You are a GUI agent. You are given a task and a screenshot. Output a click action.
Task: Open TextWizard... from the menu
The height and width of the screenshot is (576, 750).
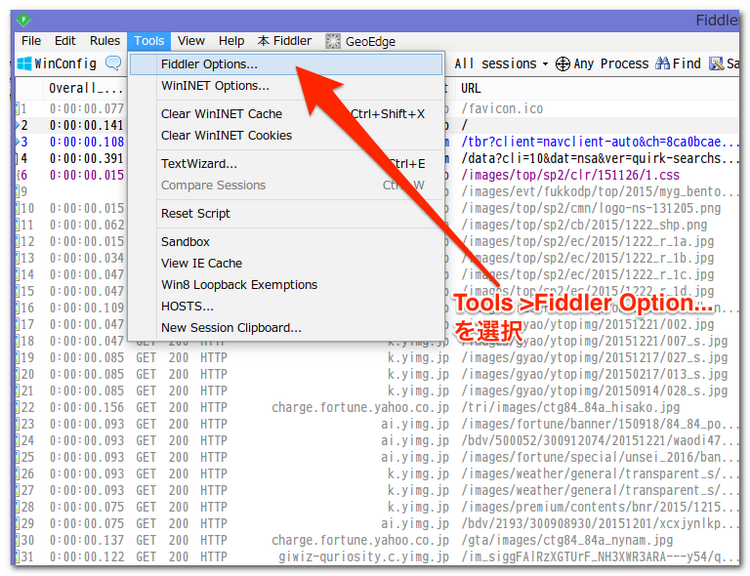click(x=286, y=164)
